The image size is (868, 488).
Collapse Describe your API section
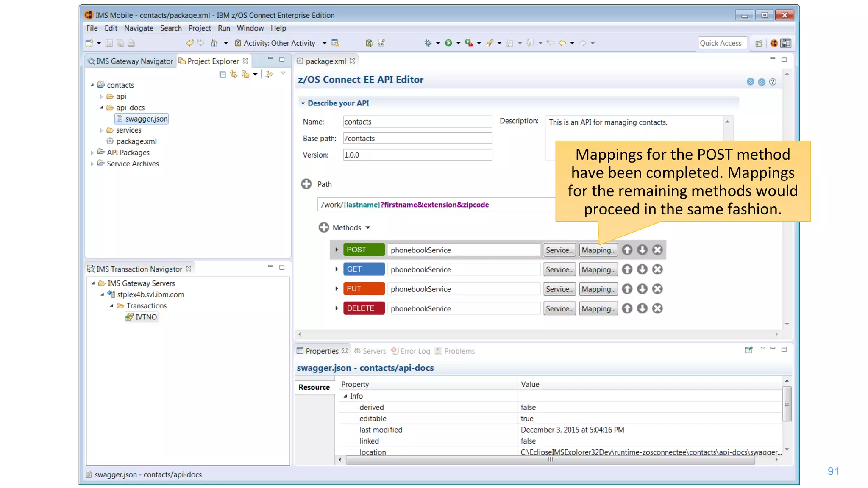303,103
